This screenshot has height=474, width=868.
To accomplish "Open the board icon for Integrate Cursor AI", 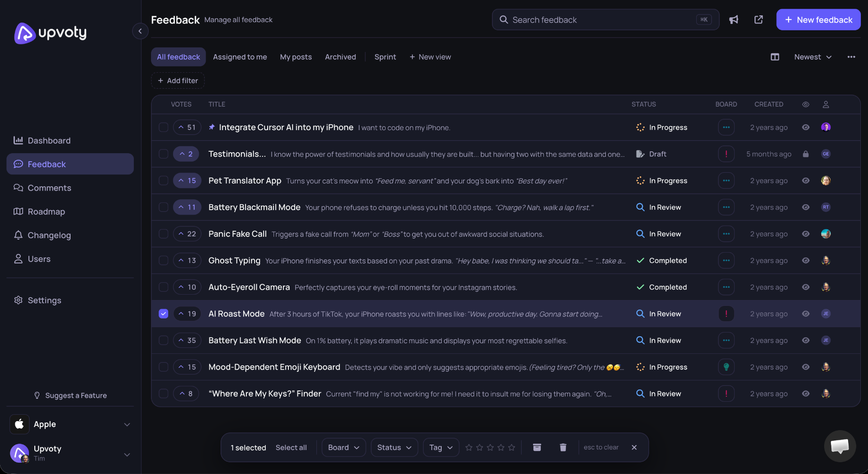I will click(x=726, y=127).
